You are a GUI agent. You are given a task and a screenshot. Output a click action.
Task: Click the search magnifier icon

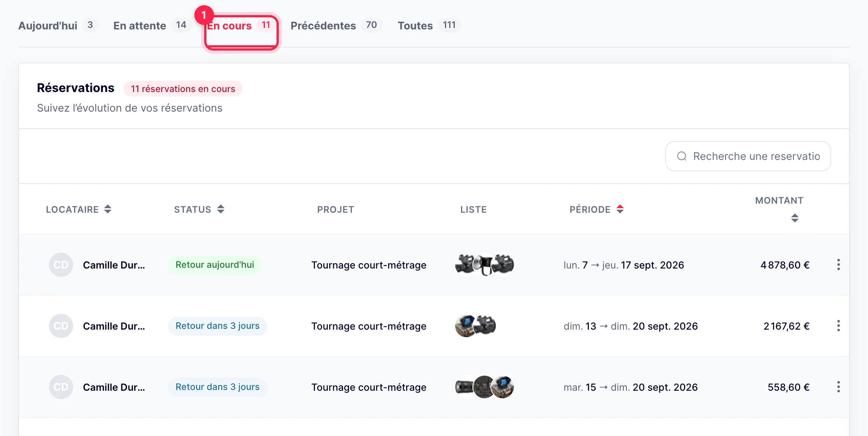click(682, 156)
